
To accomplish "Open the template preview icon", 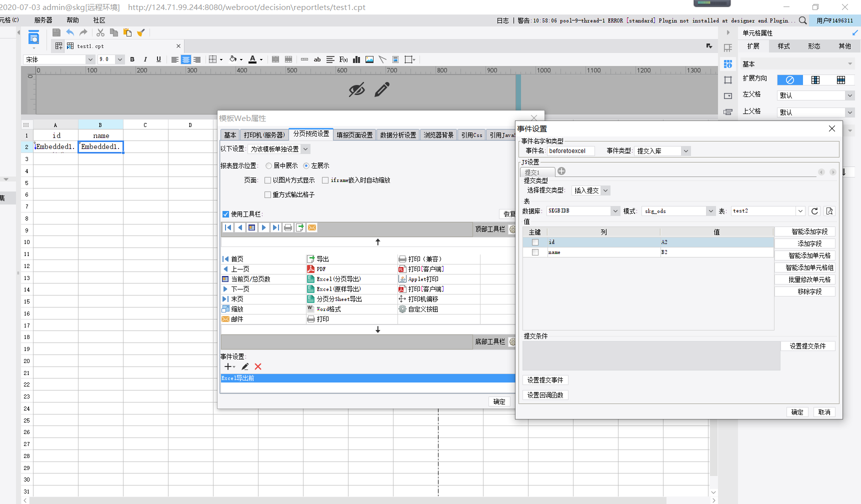I will click(x=33, y=37).
